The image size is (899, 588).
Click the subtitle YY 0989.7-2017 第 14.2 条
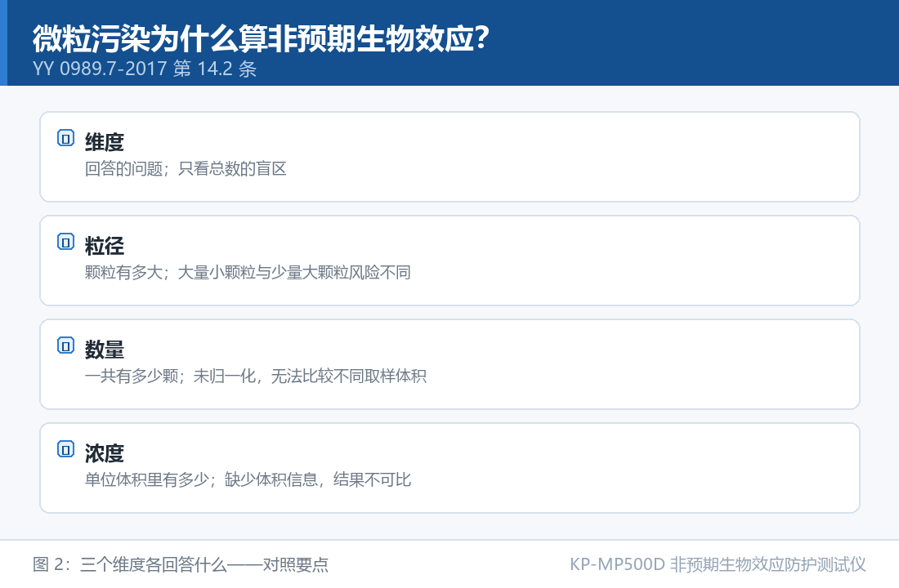pos(145,69)
